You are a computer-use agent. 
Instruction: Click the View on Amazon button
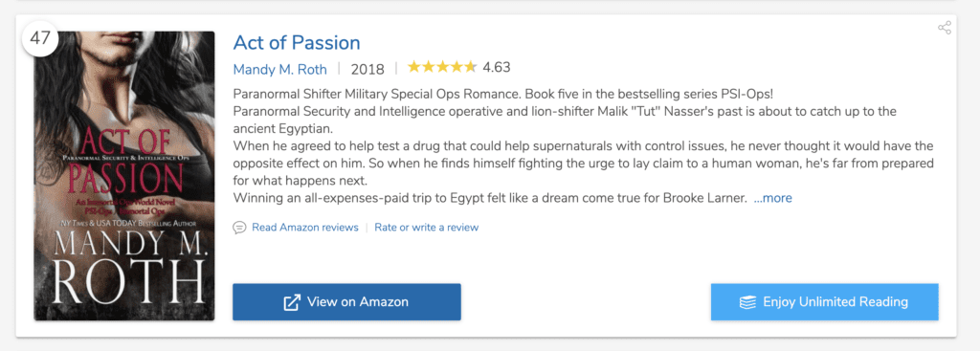pyautogui.click(x=346, y=302)
